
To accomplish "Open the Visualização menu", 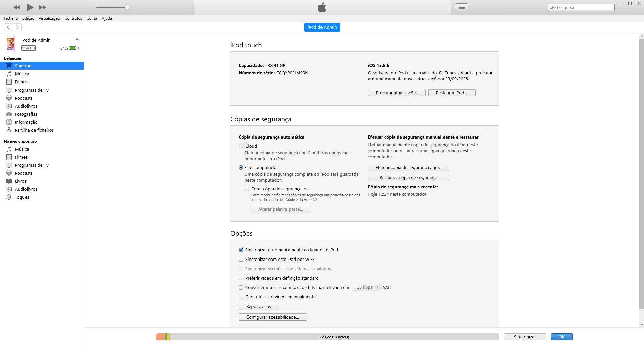I will click(49, 18).
